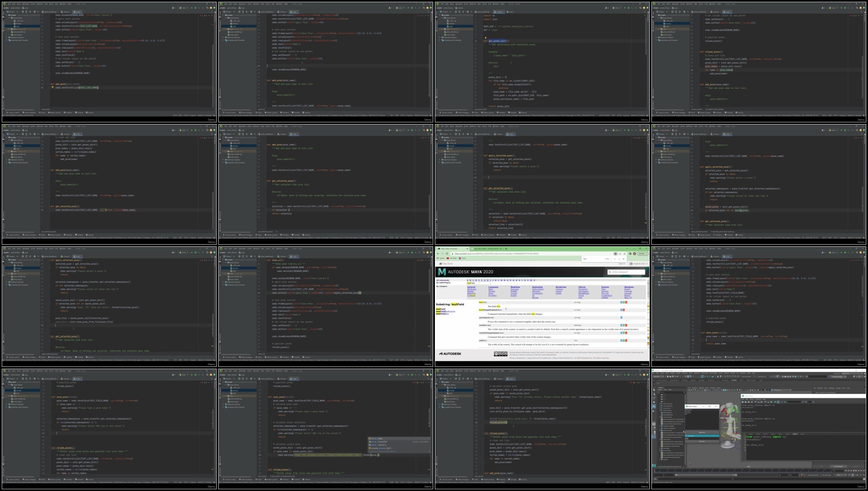Switch to the rgb color picker Google tab

point(486,249)
